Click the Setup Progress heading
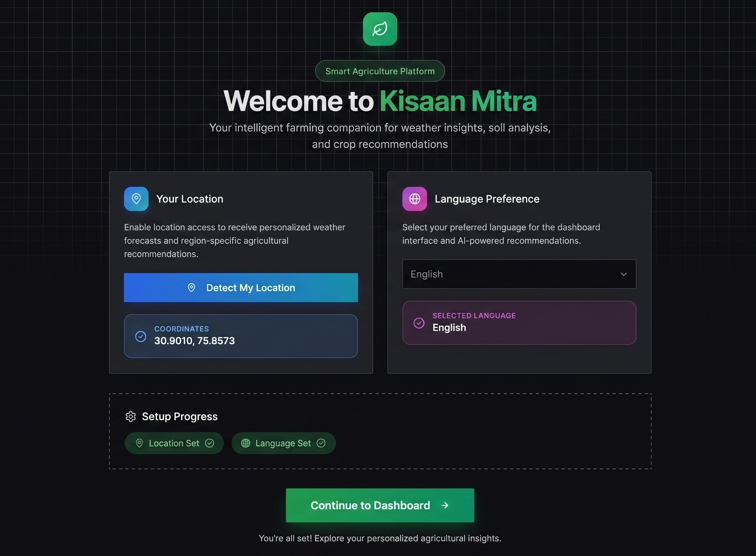The height and width of the screenshot is (556, 756). click(180, 417)
